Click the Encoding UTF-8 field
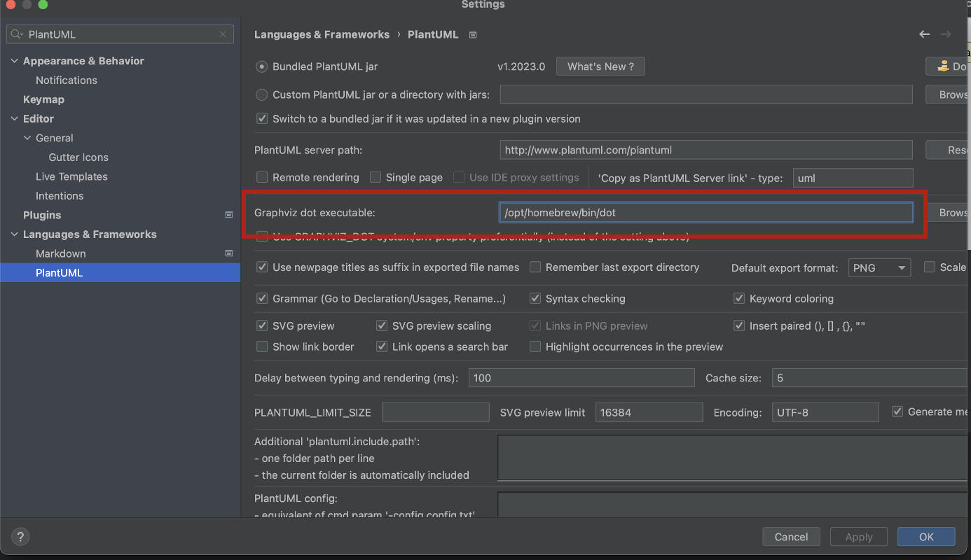The width and height of the screenshot is (971, 560). pos(825,412)
